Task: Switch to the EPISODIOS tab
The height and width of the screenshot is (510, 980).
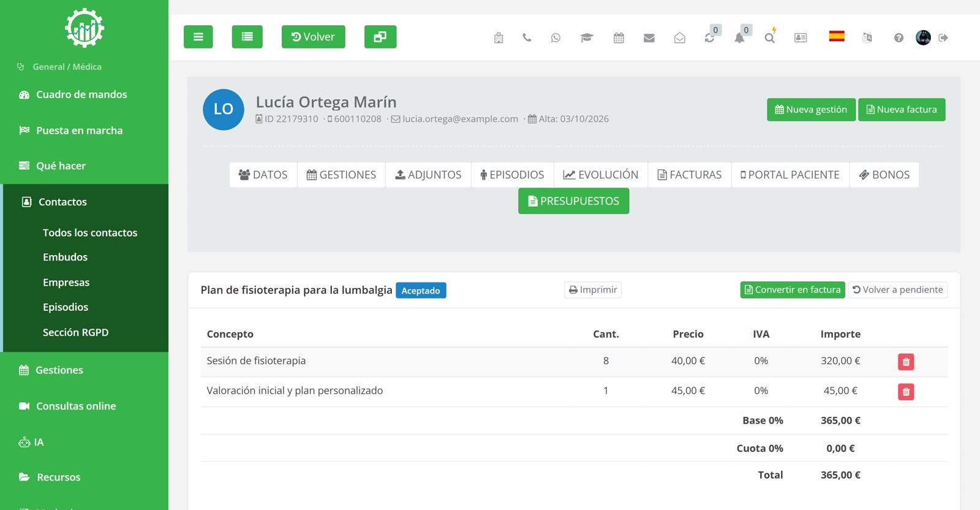Action: click(513, 175)
